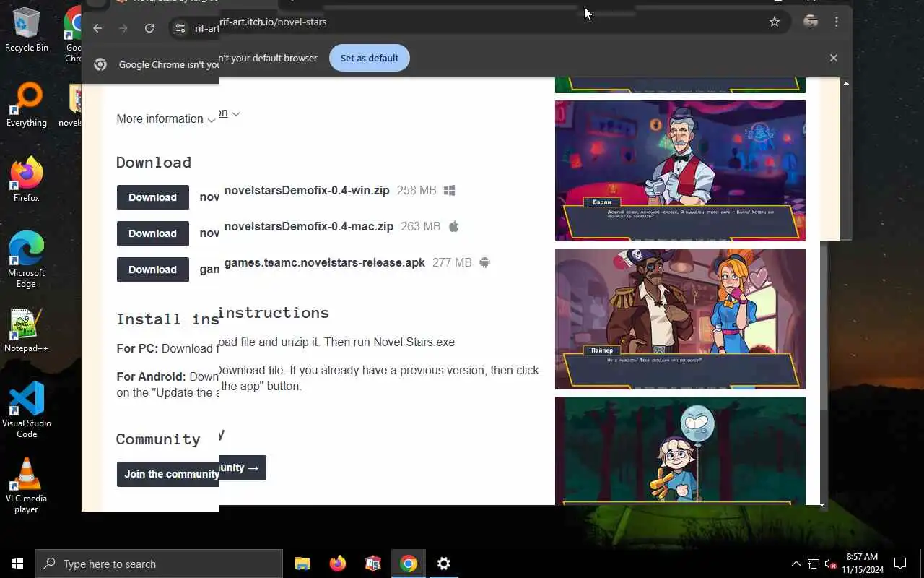Image resolution: width=924 pixels, height=578 pixels.
Task: Open the Recycle Bin desktop icon
Action: pyautogui.click(x=27, y=29)
